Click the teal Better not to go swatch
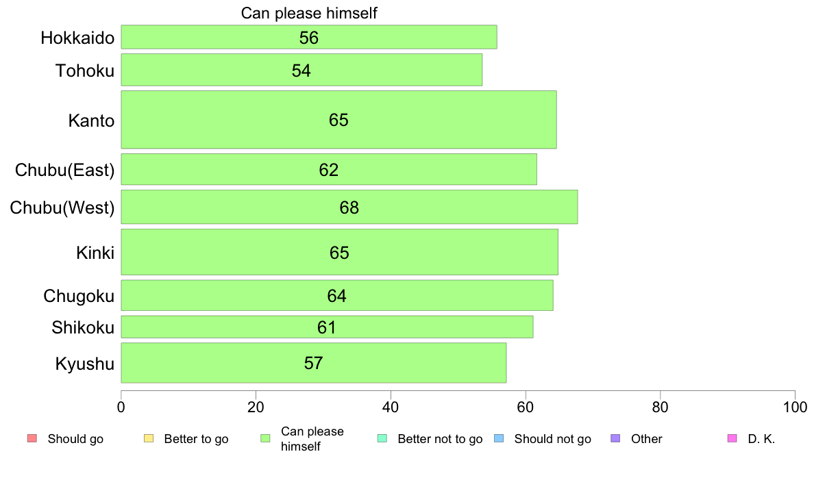Image resolution: width=814 pixels, height=504 pixels. coord(382,438)
